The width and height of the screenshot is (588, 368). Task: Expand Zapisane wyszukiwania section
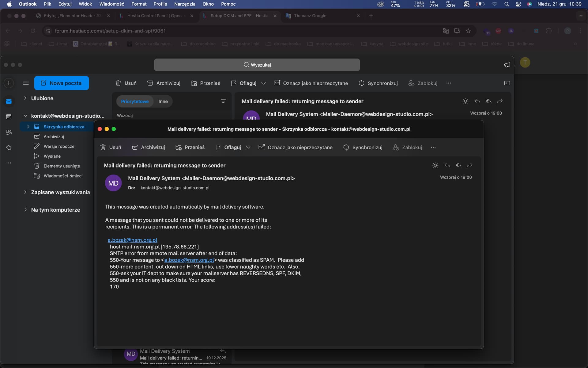(25, 192)
